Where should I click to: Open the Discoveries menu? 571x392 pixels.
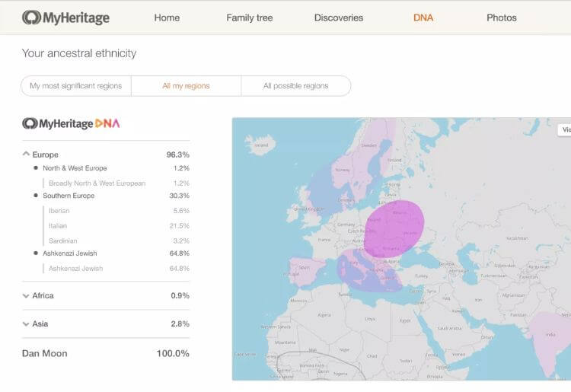(339, 18)
